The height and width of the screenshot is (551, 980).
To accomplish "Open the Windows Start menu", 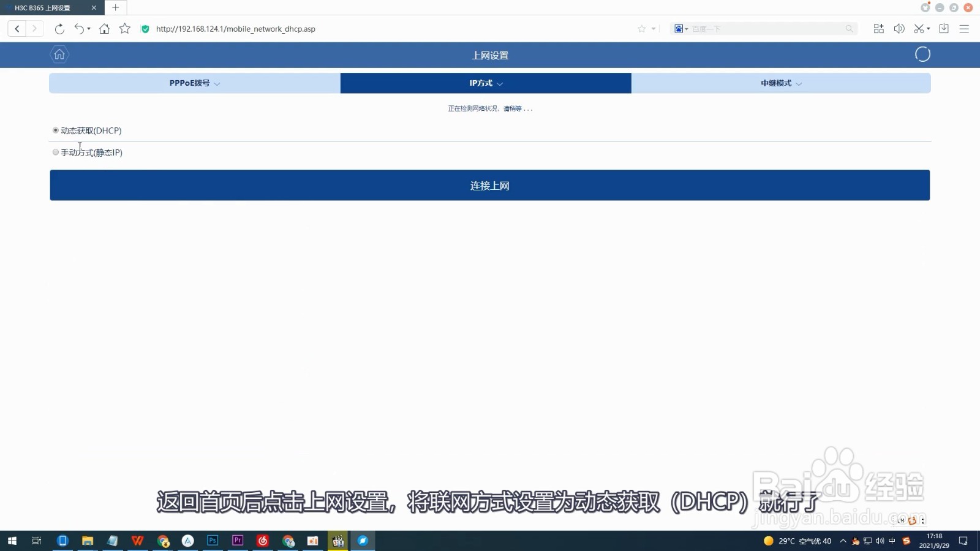I will pyautogui.click(x=12, y=541).
